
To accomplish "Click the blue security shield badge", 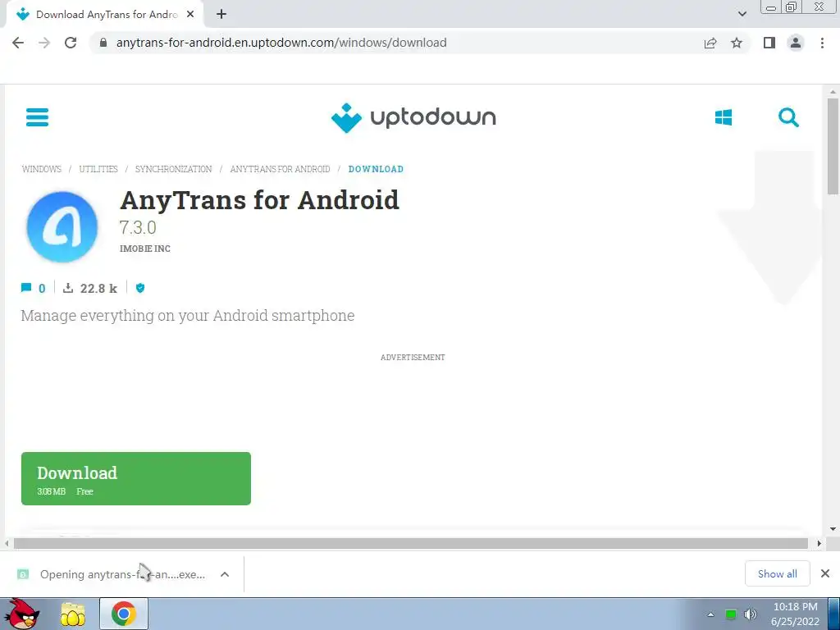I will coord(139,288).
